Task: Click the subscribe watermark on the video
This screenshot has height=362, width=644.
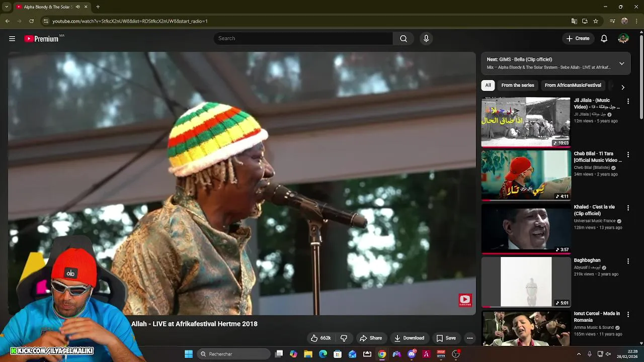Action: (x=465, y=301)
